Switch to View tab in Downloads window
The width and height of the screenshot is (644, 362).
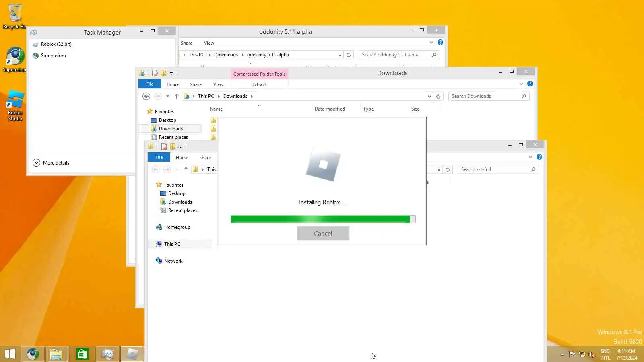tap(219, 84)
